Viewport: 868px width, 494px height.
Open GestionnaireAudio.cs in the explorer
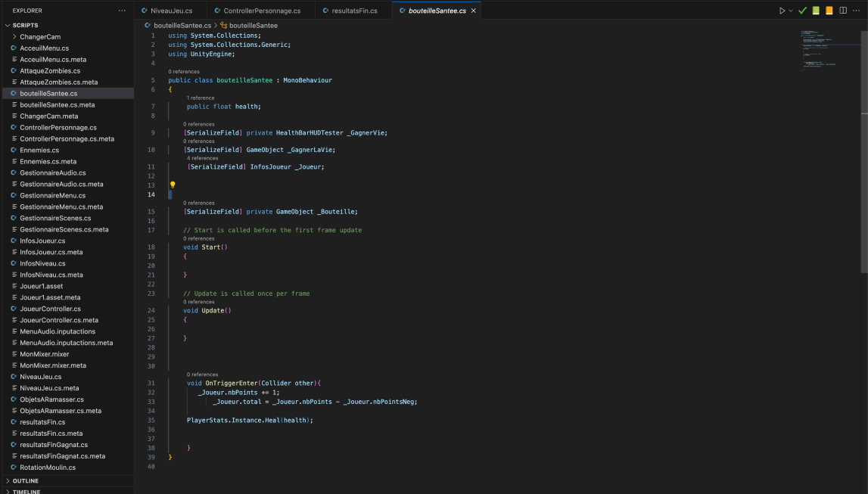pyautogui.click(x=53, y=172)
